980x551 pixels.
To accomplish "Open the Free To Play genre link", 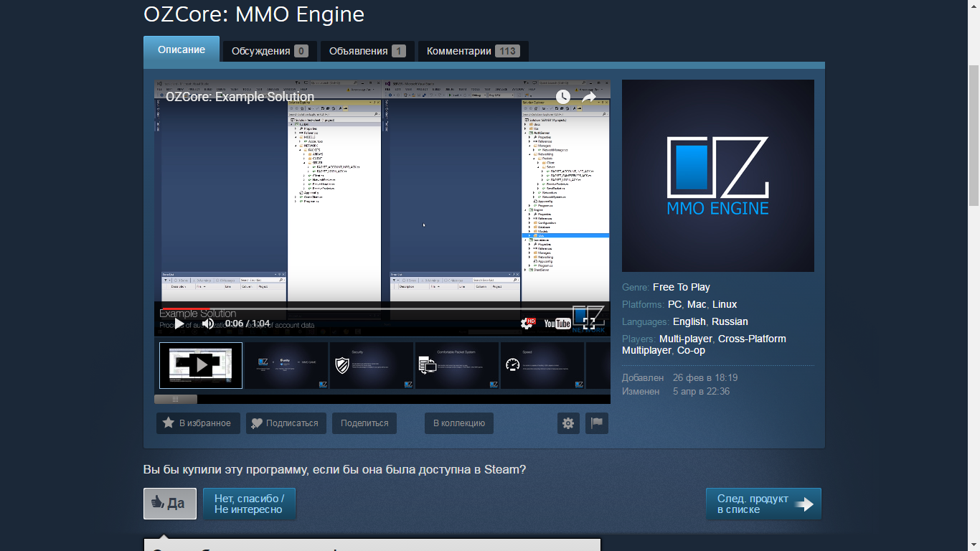I will [x=682, y=287].
